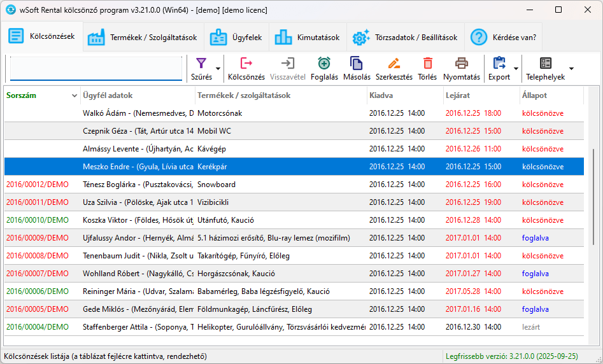Click the Export clipboard icon
This screenshot has width=603, height=364.
[x=499, y=63]
